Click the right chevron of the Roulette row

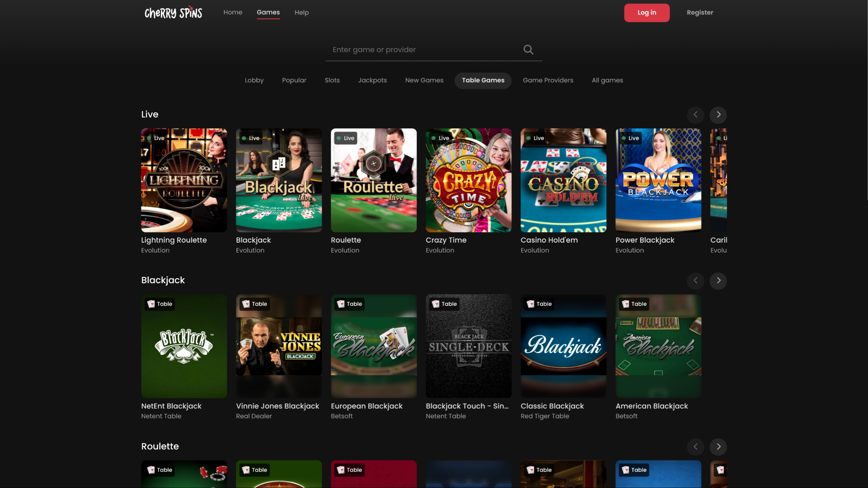pyautogui.click(x=718, y=446)
